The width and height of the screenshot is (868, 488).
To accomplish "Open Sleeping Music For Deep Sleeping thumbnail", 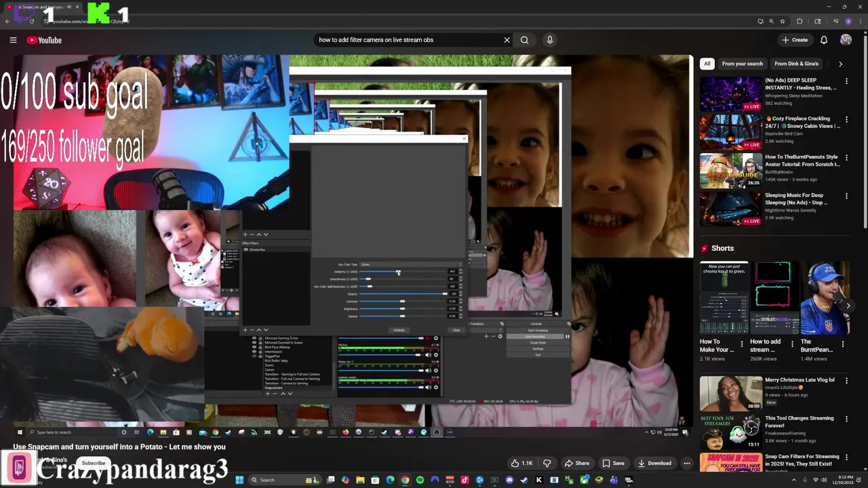I will [730, 209].
